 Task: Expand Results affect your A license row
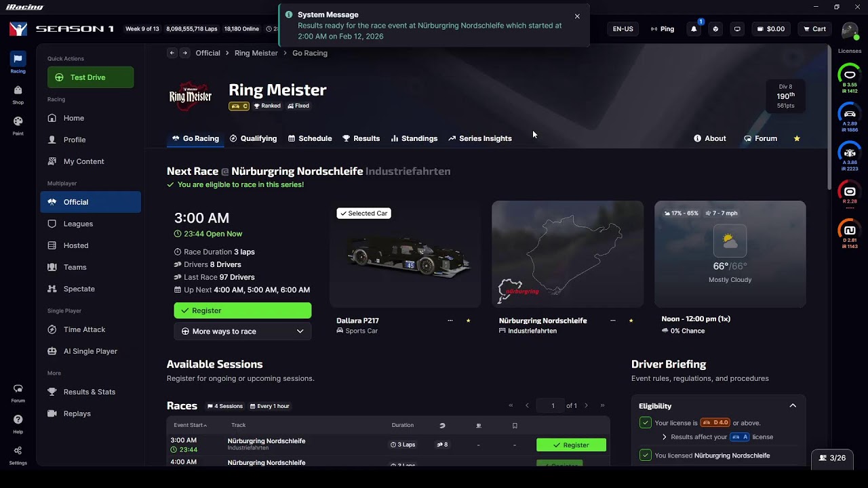click(x=717, y=437)
